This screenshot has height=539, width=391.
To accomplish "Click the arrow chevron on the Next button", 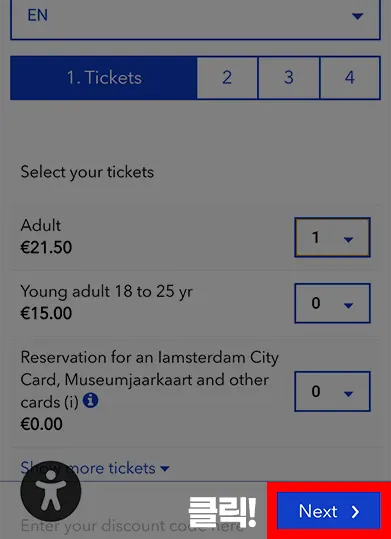I will (x=355, y=512).
